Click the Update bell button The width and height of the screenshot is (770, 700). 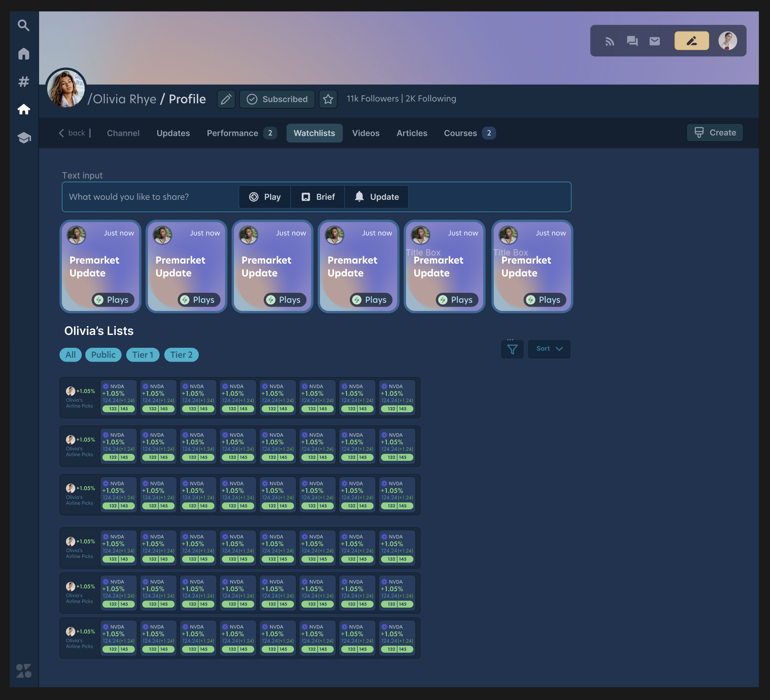coord(376,197)
